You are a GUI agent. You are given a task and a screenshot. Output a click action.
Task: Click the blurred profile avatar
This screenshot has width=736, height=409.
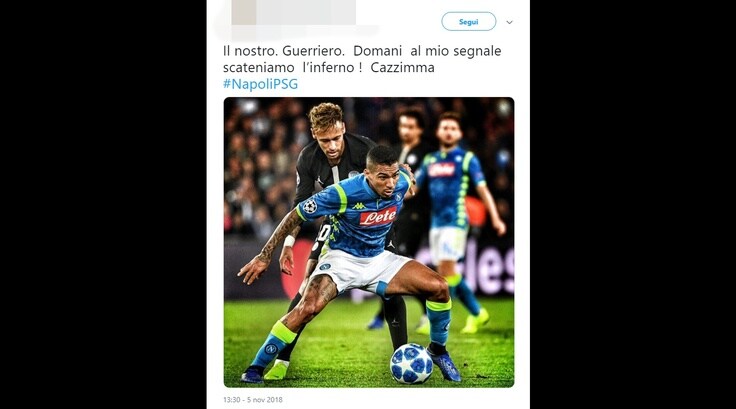point(244,13)
